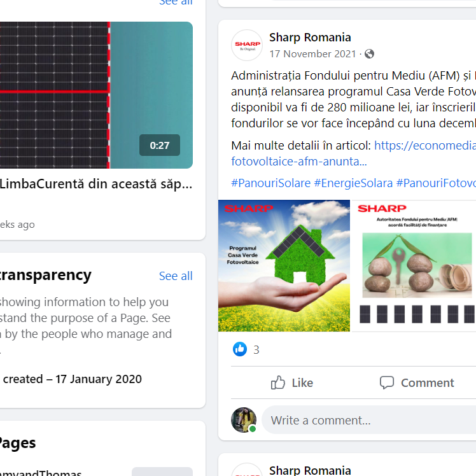This screenshot has width=476, height=476.
Task: Click the Comment speech bubble button
Action: (417, 382)
